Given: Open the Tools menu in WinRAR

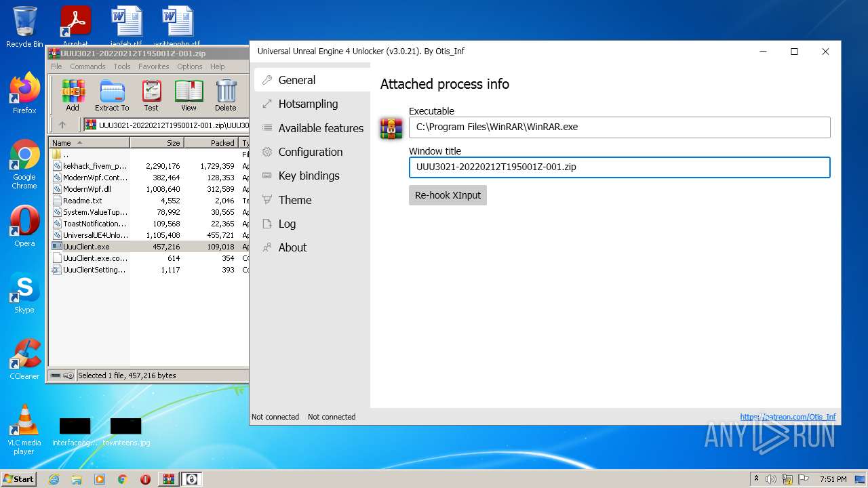Looking at the screenshot, I should 122,66.
